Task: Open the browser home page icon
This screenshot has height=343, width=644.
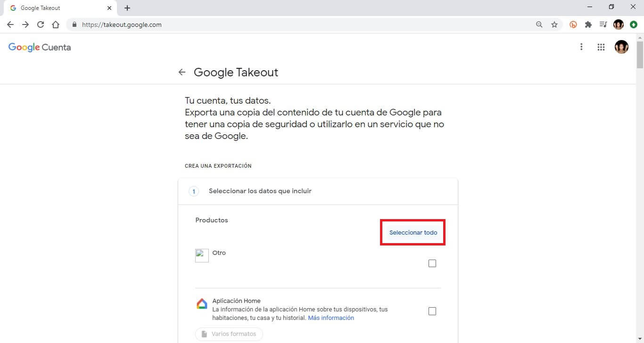Action: [x=56, y=24]
